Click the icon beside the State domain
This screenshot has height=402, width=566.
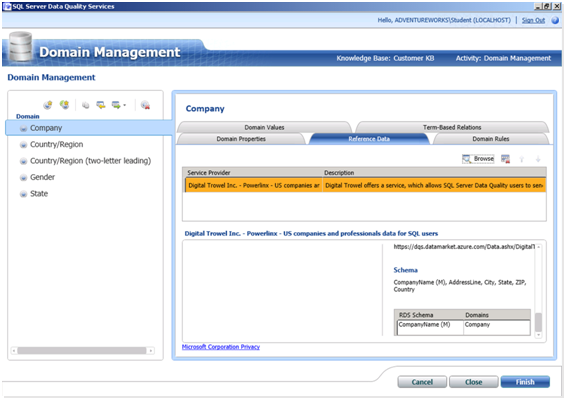23,194
